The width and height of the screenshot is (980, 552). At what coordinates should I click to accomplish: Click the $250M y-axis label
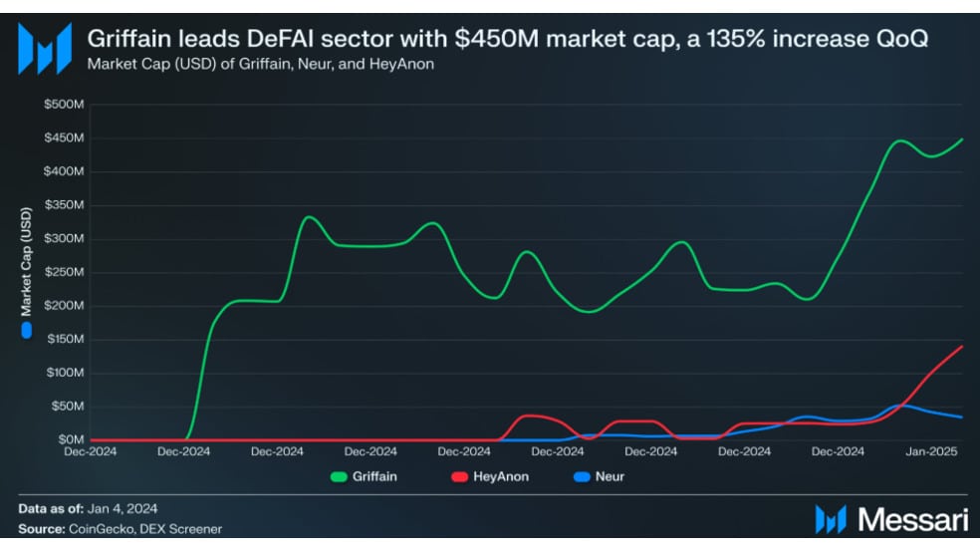coord(64,272)
